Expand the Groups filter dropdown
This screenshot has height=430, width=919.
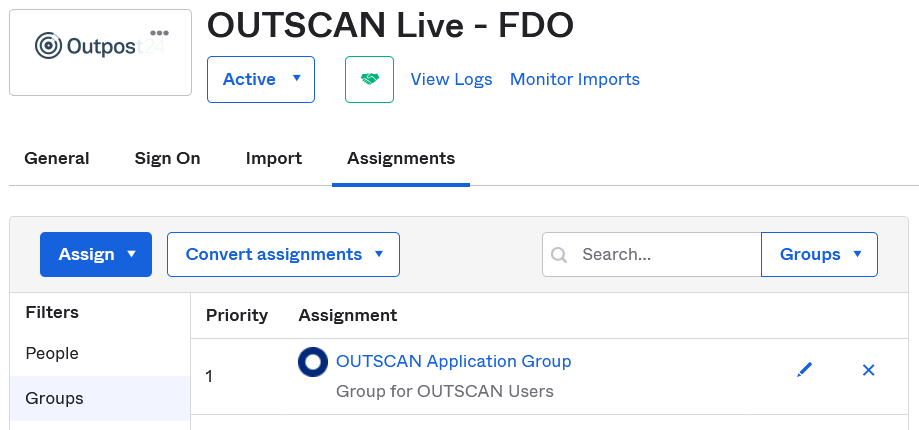click(819, 254)
